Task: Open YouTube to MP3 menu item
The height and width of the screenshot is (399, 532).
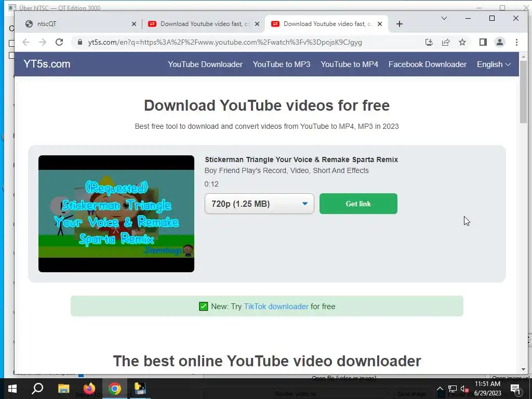Action: (281, 64)
